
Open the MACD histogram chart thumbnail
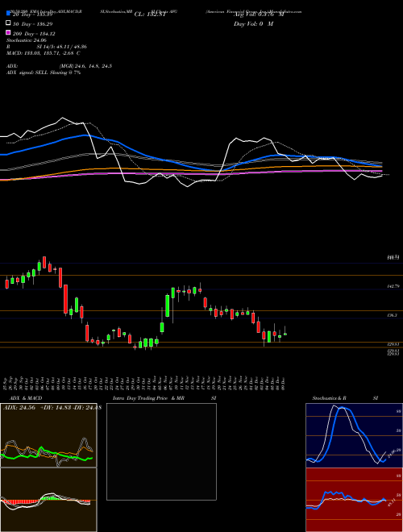48,500
